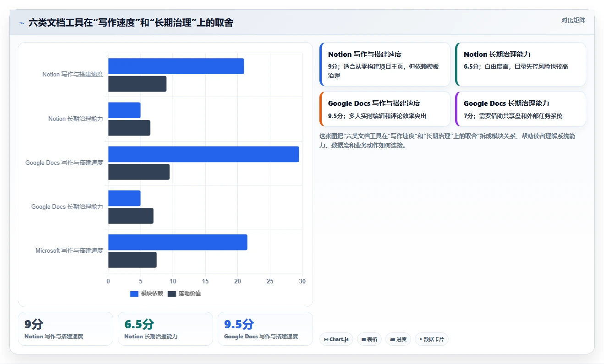This screenshot has width=604, height=364.
Task: Click the Notion 长期治理能力 axis label
Action: tap(76, 119)
